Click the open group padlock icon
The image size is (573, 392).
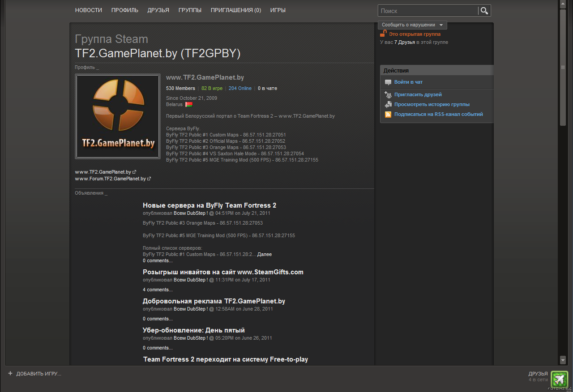coord(383,34)
